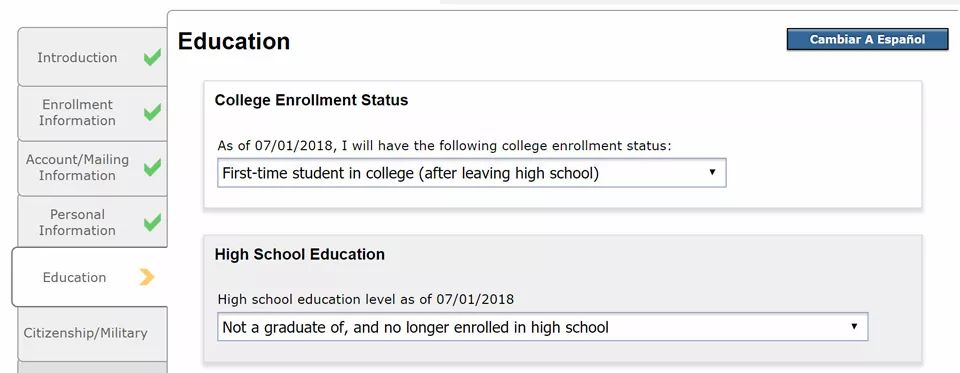Click arrow of high school level combo
Image resolution: width=960 pixels, height=373 pixels.
[854, 326]
